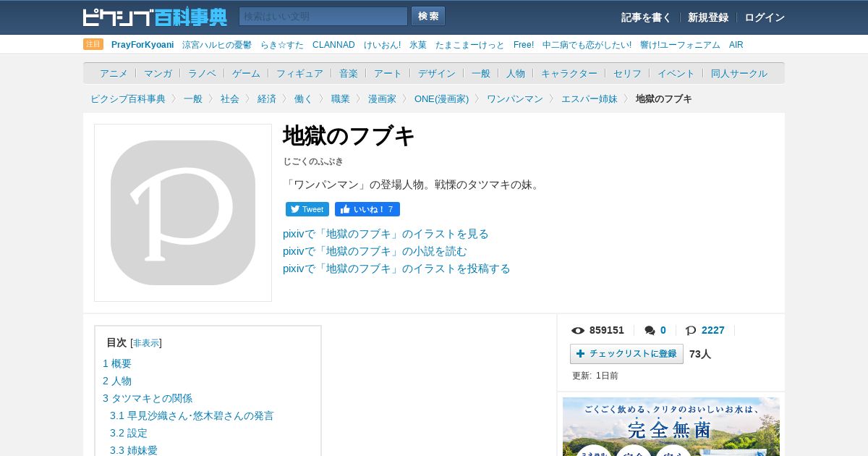Viewport: 868px width, 456px height.
Task: Click チェックリストに登録 button
Action: (x=626, y=354)
